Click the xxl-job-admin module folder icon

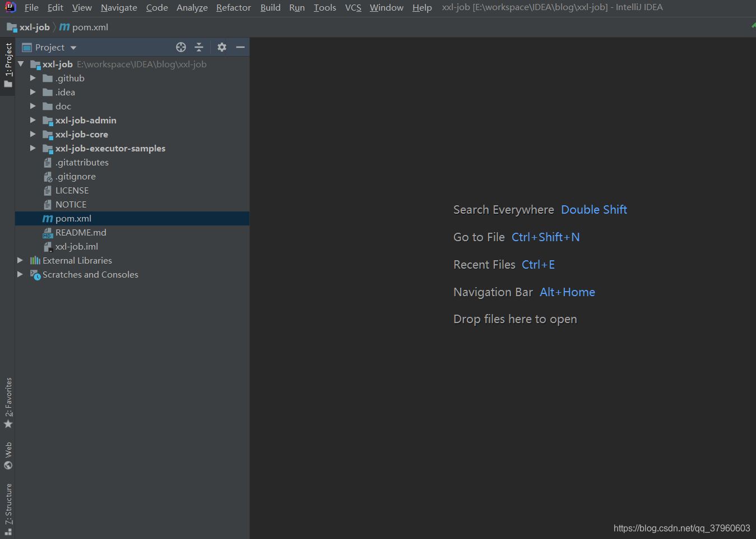pyautogui.click(x=48, y=120)
